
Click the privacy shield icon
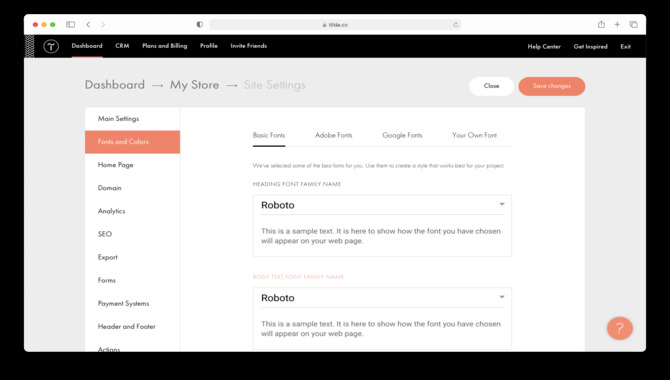coord(200,24)
